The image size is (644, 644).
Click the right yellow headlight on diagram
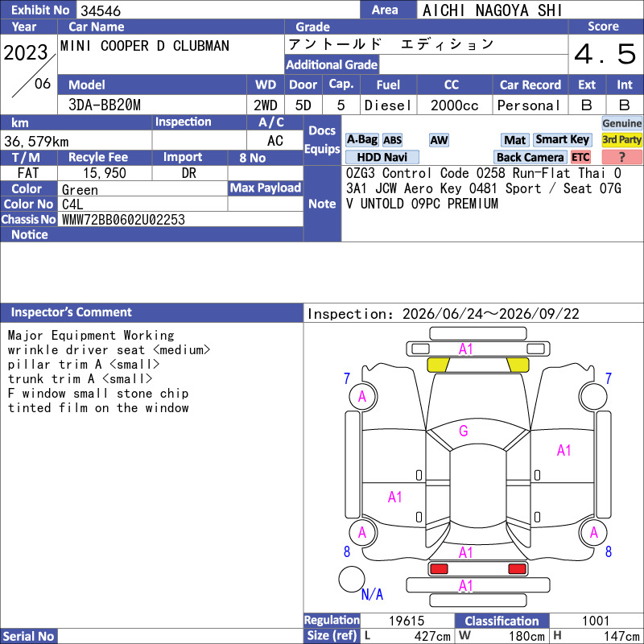point(518,365)
